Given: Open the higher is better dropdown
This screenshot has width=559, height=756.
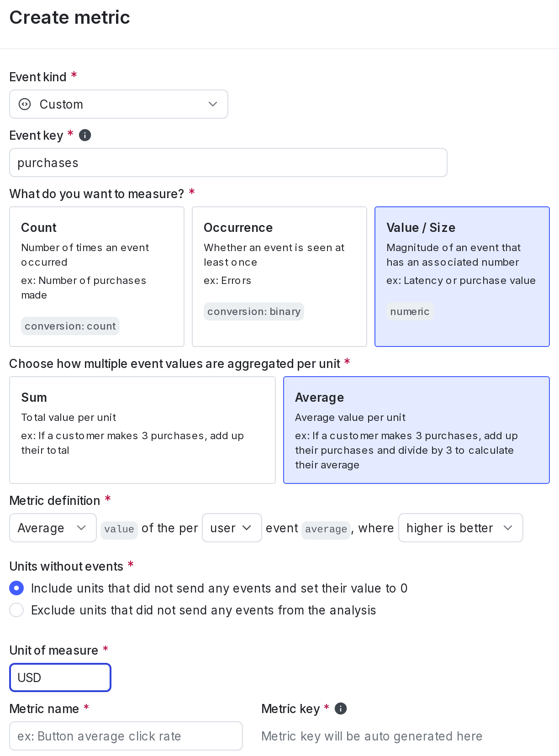Looking at the screenshot, I should (460, 528).
